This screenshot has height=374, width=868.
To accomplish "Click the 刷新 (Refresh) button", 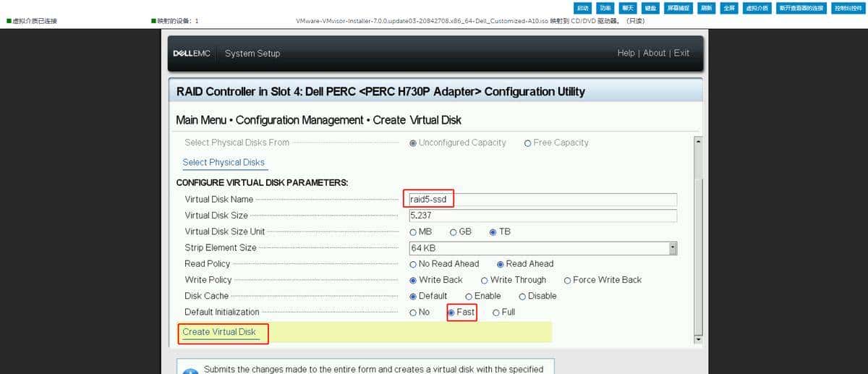I will (707, 8).
